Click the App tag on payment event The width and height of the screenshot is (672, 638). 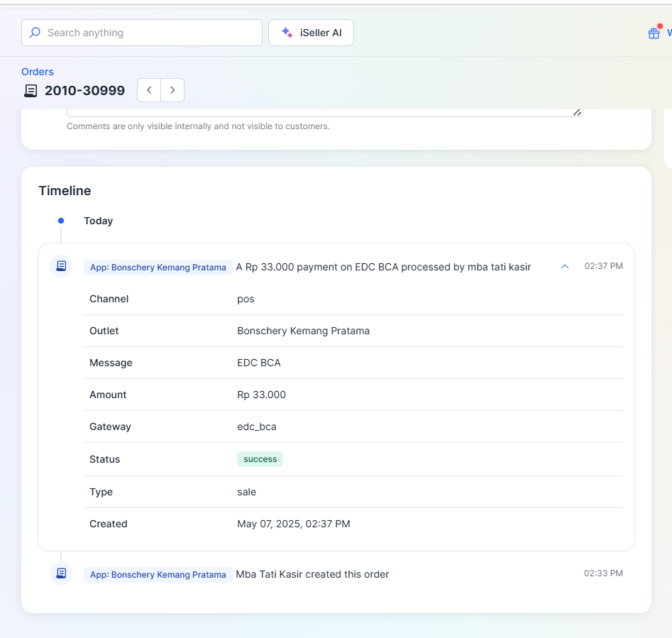(x=158, y=268)
